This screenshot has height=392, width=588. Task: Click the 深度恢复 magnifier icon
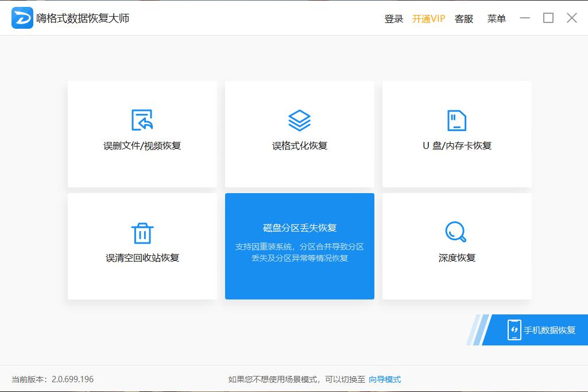click(457, 232)
